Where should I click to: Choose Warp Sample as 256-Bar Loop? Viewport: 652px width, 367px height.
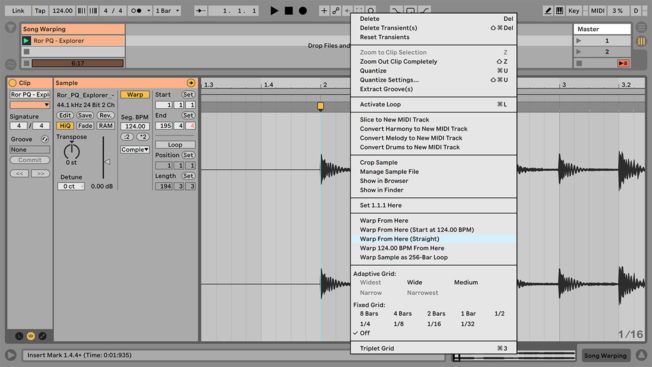point(433,257)
